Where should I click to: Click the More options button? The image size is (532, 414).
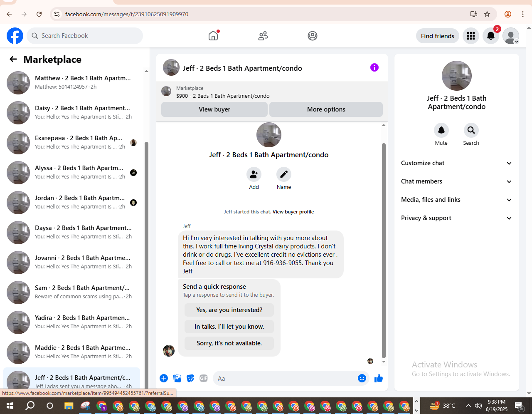(x=326, y=109)
